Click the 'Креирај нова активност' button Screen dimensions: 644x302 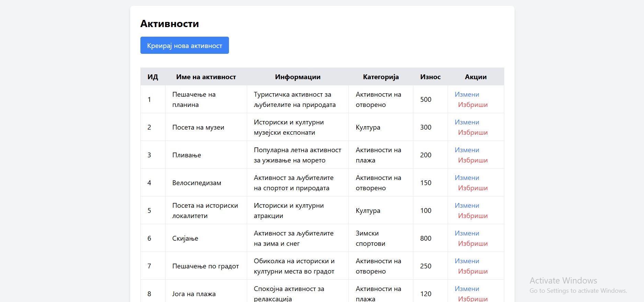184,46
